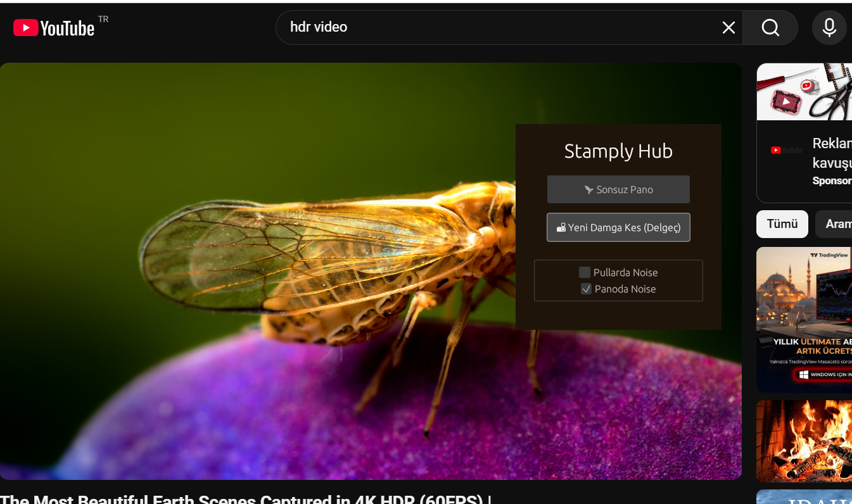Select the Tümü filter chip
852x504 pixels.
(x=782, y=224)
